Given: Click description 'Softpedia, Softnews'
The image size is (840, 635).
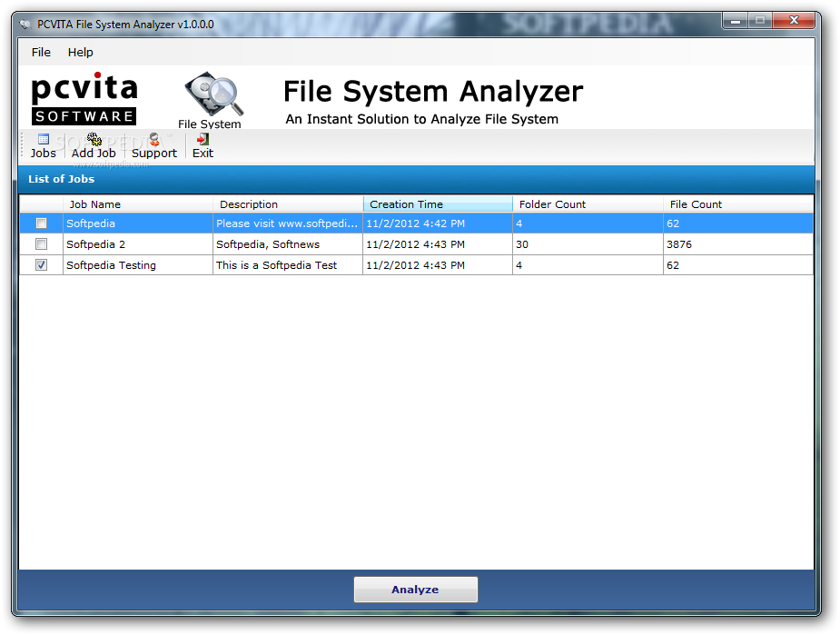Looking at the screenshot, I should (288, 243).
